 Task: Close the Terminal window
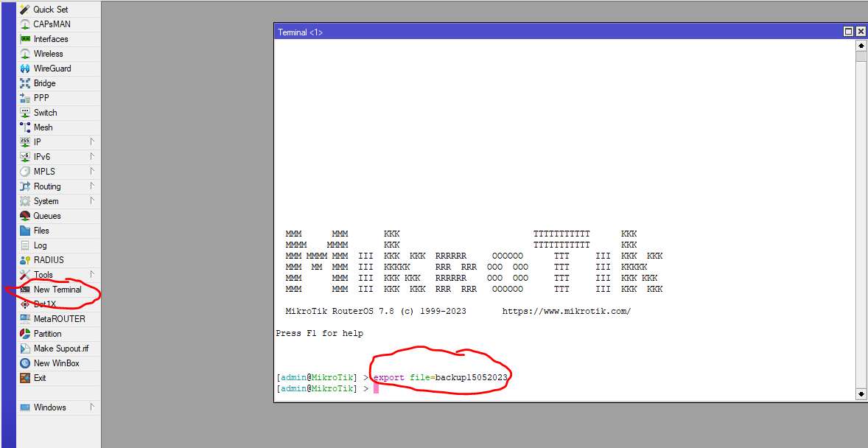pyautogui.click(x=860, y=32)
